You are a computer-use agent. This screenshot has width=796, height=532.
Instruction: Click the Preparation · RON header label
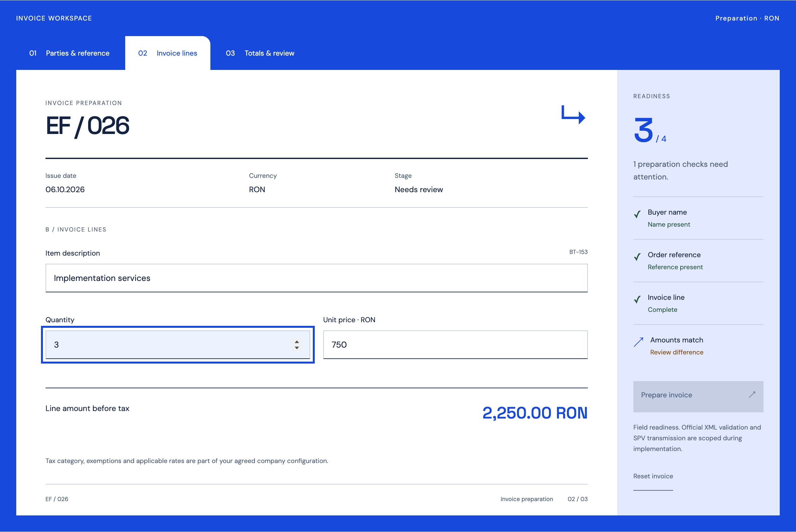(747, 18)
